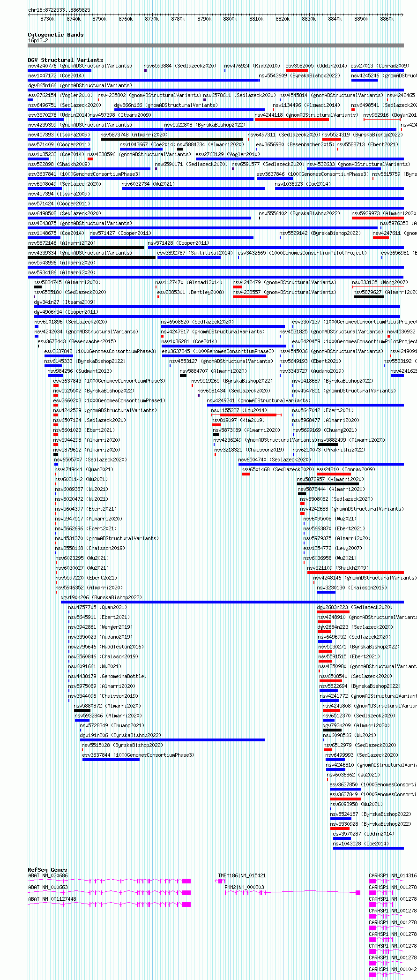Select nsv4339334 gnomAD variant label
The image size is (417, 980).
pos(80,253)
